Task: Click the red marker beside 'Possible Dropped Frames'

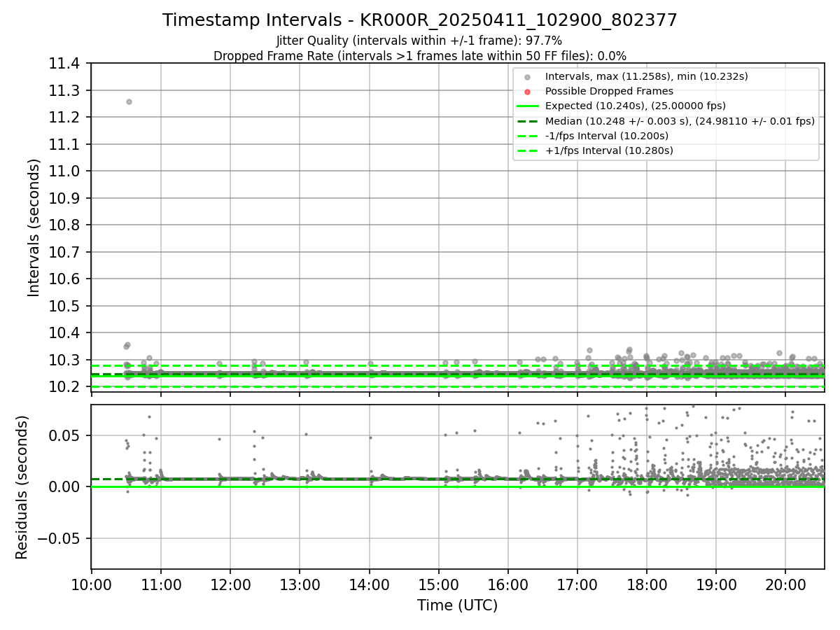Action: click(x=528, y=92)
